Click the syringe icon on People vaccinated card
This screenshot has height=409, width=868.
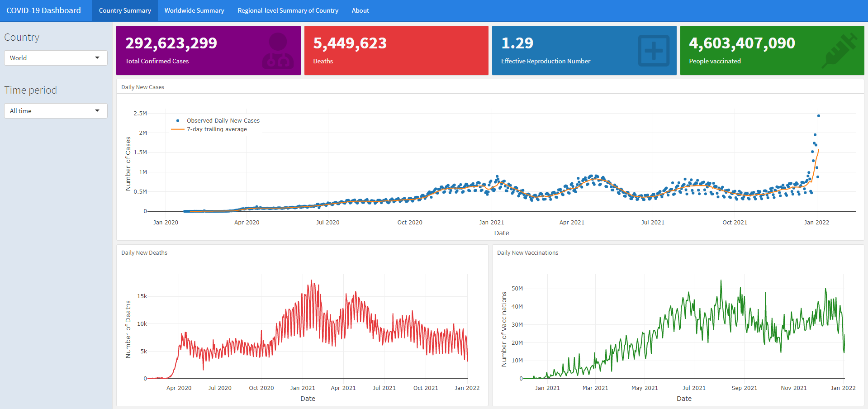point(839,50)
